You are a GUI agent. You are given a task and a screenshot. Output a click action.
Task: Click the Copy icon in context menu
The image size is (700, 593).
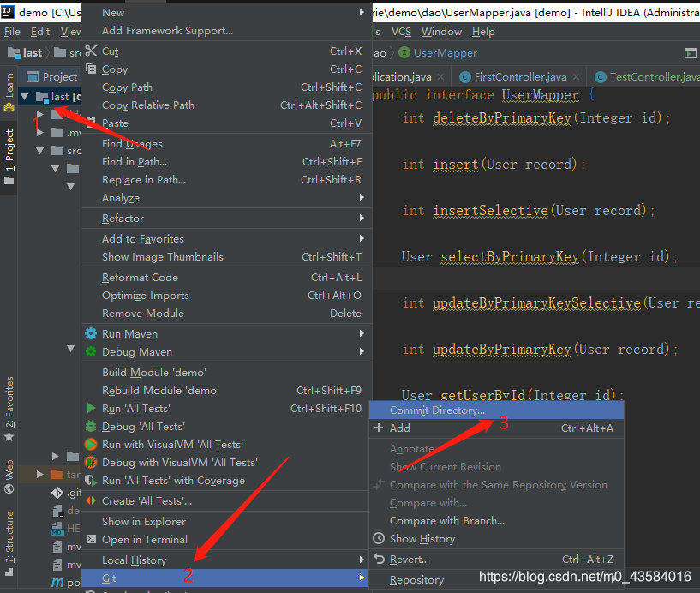pos(91,69)
